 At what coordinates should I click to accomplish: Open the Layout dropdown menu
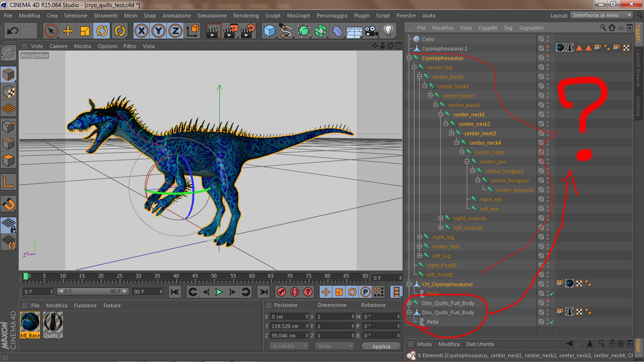(602, 15)
